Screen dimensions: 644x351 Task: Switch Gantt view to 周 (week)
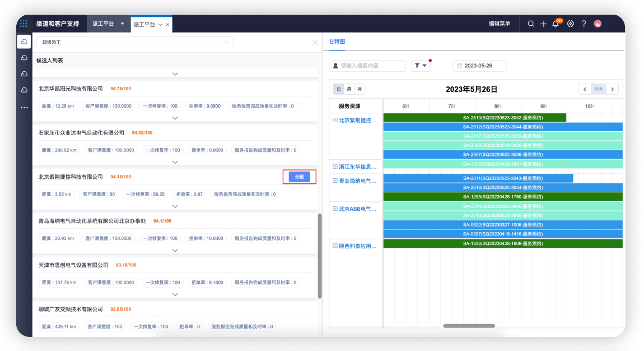click(x=349, y=89)
